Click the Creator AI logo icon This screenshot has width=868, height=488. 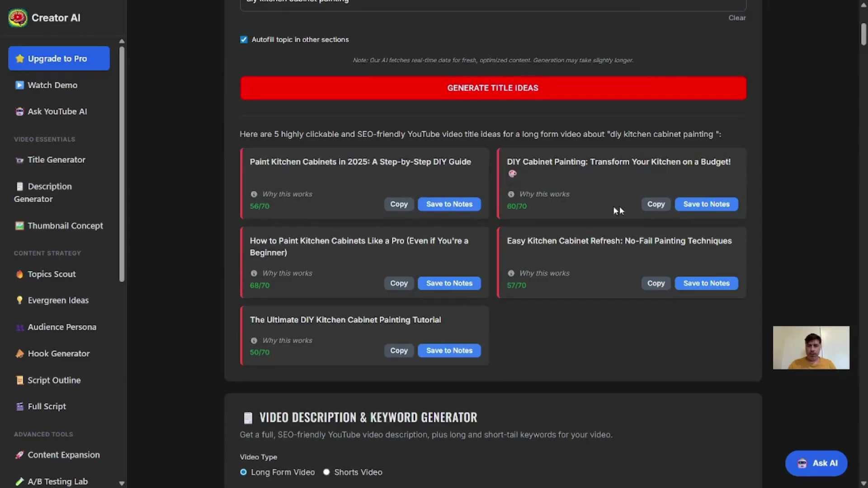pyautogui.click(x=18, y=18)
